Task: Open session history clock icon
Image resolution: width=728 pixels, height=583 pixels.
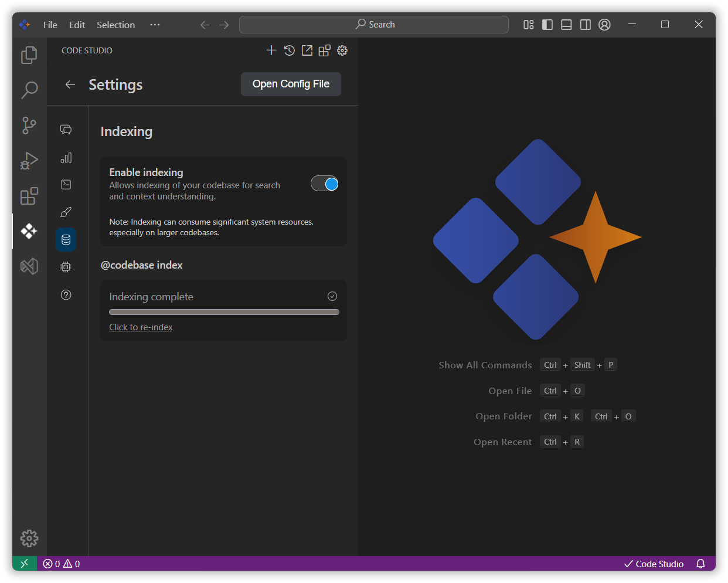Action: pyautogui.click(x=289, y=50)
